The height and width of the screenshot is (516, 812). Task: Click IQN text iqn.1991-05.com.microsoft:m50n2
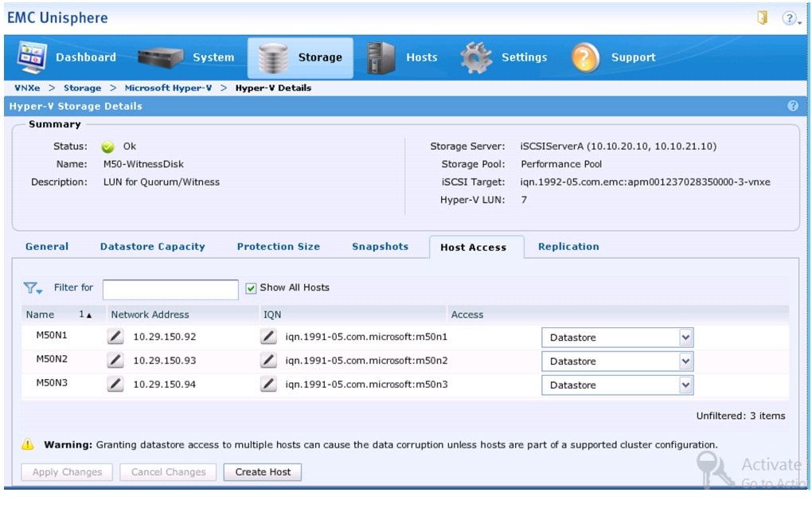click(366, 361)
